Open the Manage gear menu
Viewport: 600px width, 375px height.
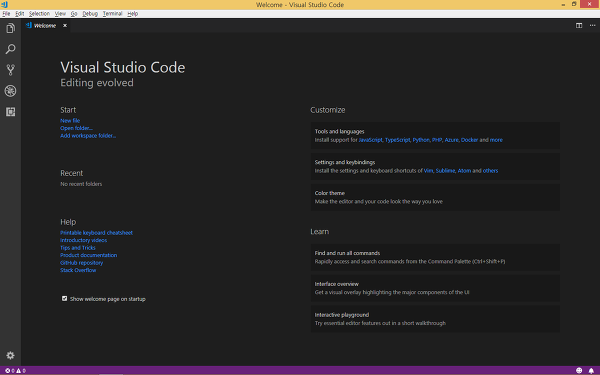coord(10,355)
